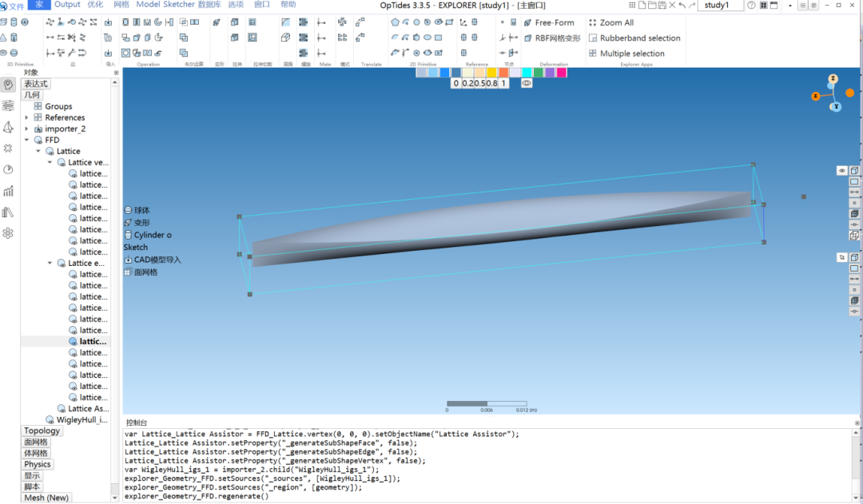The width and height of the screenshot is (863, 504).
Task: Click the top import icon in 导入 group
Action: 109,22
